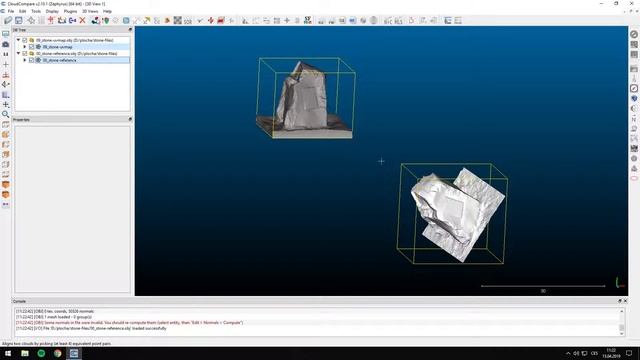Click the blue circle icon in the top toolbar
Image resolution: width=640 pixels, height=360 pixels.
[353, 20]
